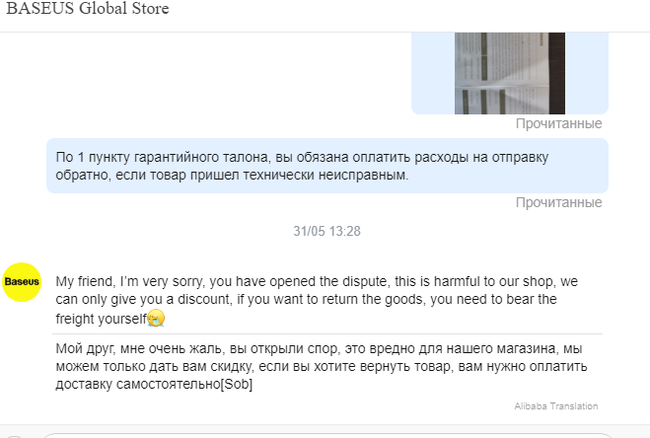Open the sent document photo thumbnail
Image resolution: width=650 pixels, height=438 pixels.
tap(509, 73)
